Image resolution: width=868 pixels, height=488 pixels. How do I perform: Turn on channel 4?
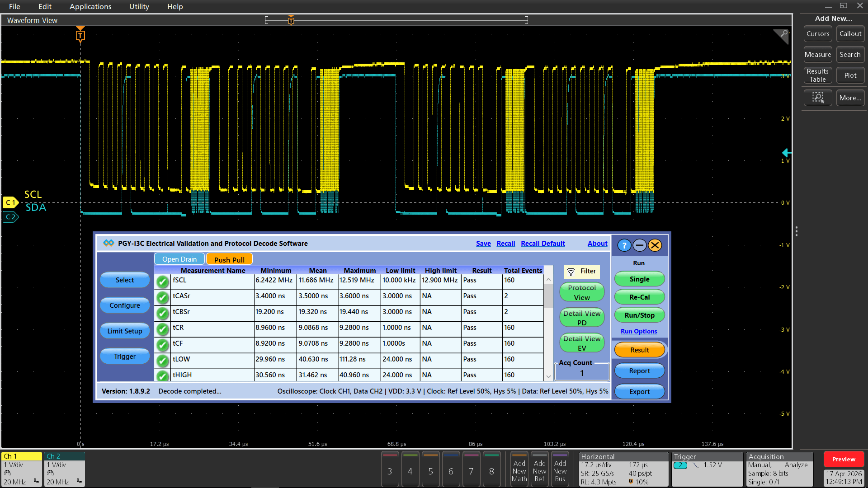(x=410, y=469)
